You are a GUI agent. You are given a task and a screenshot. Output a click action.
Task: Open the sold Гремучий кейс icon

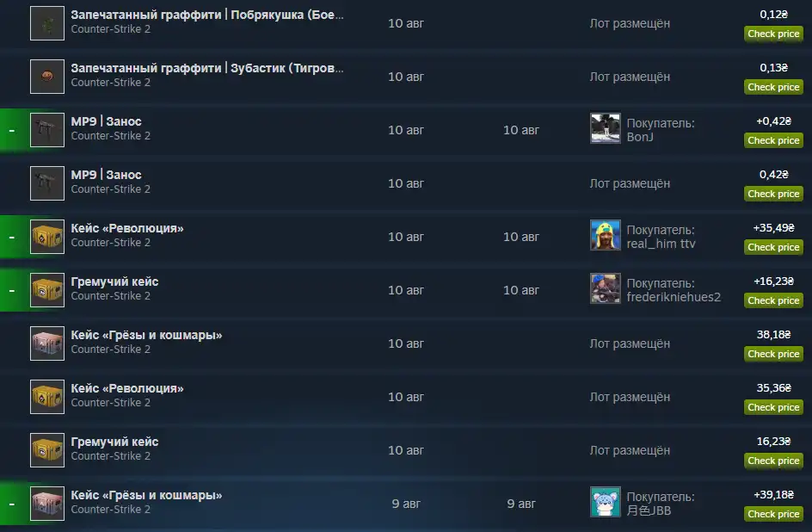coord(47,290)
